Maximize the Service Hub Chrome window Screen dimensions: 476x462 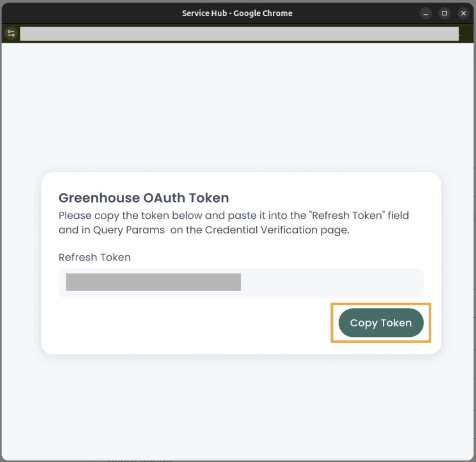pos(445,13)
